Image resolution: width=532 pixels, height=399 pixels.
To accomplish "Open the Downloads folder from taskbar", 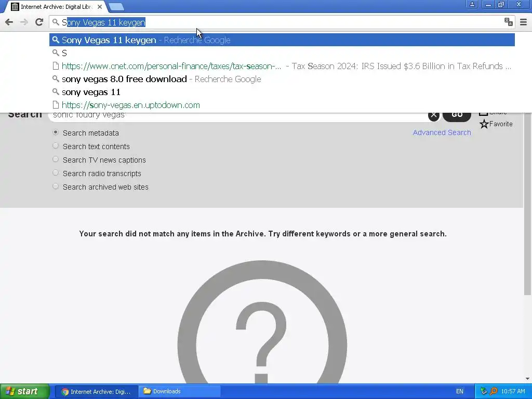I will [180, 392].
